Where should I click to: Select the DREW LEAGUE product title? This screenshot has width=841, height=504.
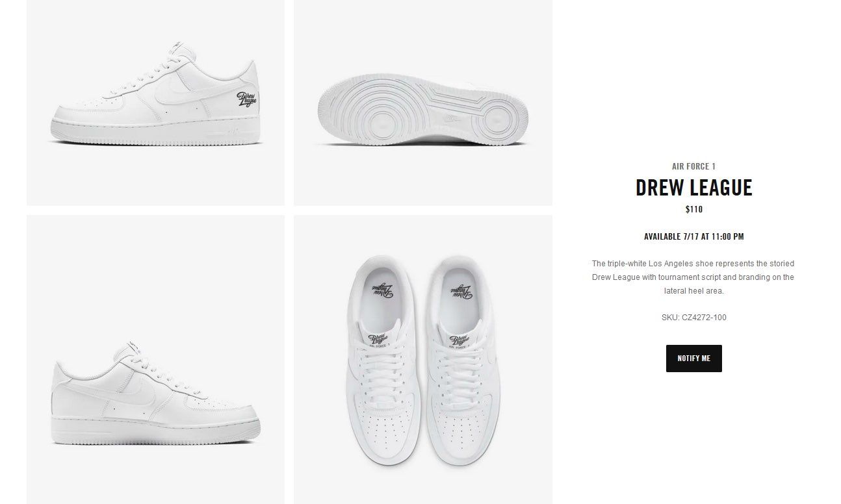(x=693, y=188)
